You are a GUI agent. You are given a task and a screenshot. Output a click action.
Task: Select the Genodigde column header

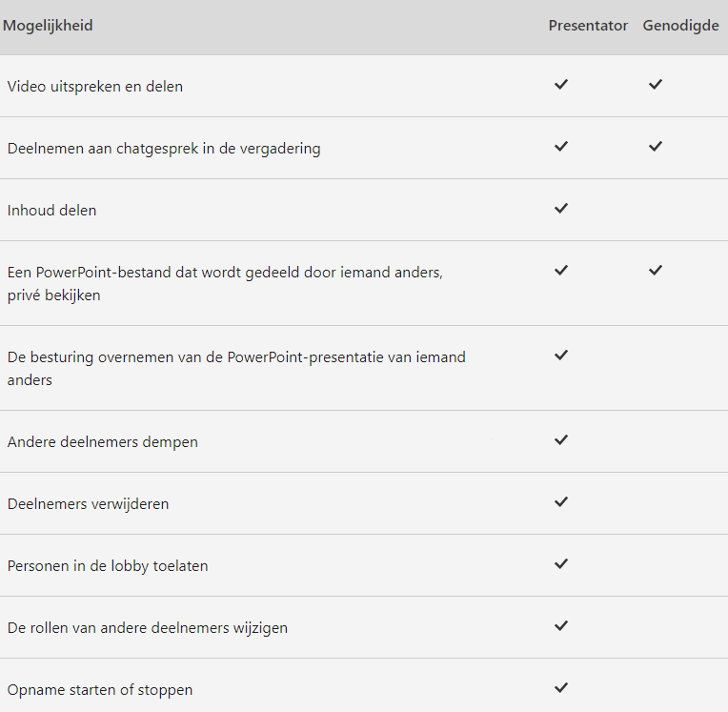[680, 26]
